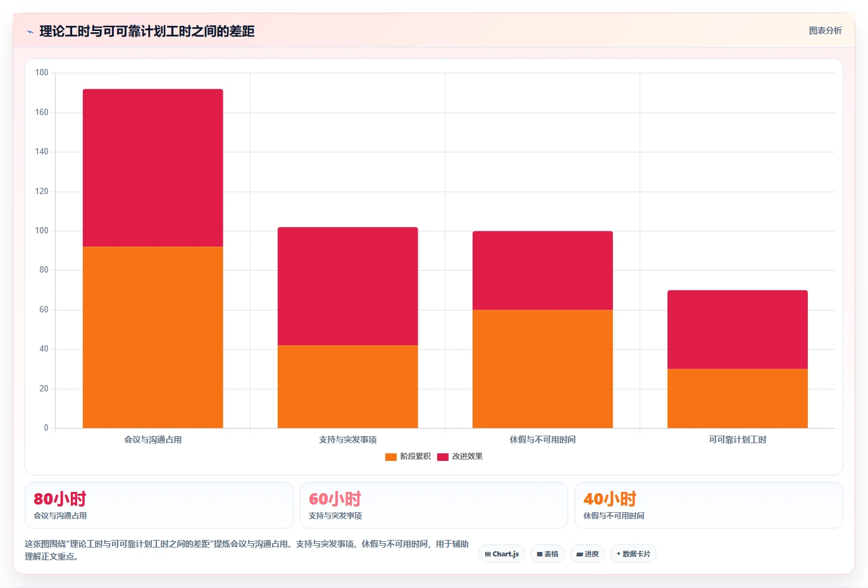Image resolution: width=868 pixels, height=588 pixels.
Task: Click the 图表分析 label in the header
Action: click(x=825, y=30)
